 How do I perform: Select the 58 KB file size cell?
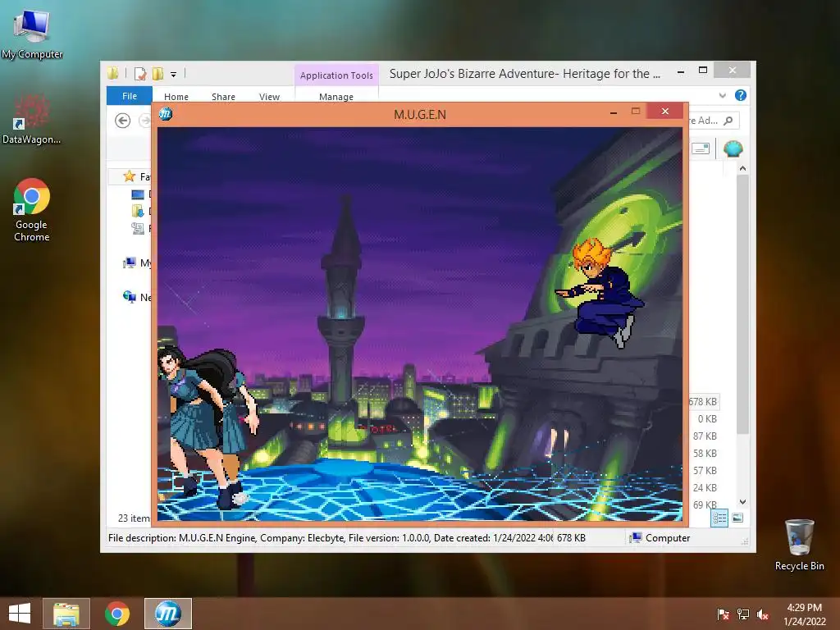click(705, 453)
